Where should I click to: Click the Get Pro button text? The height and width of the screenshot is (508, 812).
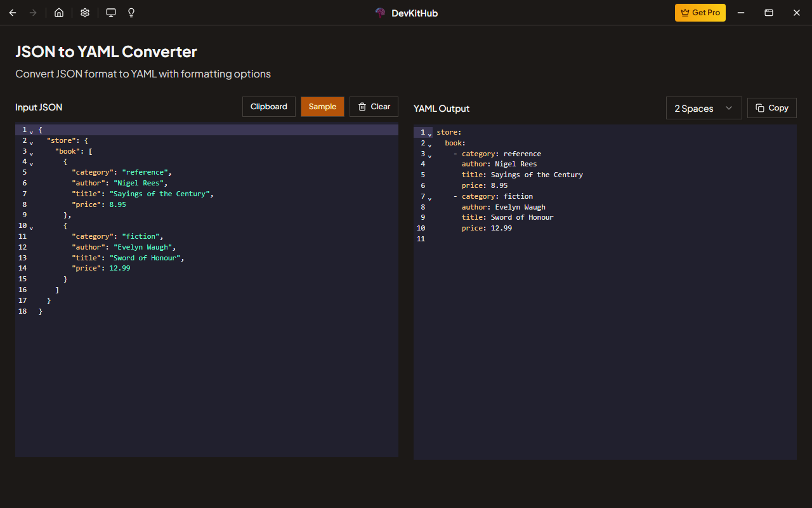[x=706, y=13]
